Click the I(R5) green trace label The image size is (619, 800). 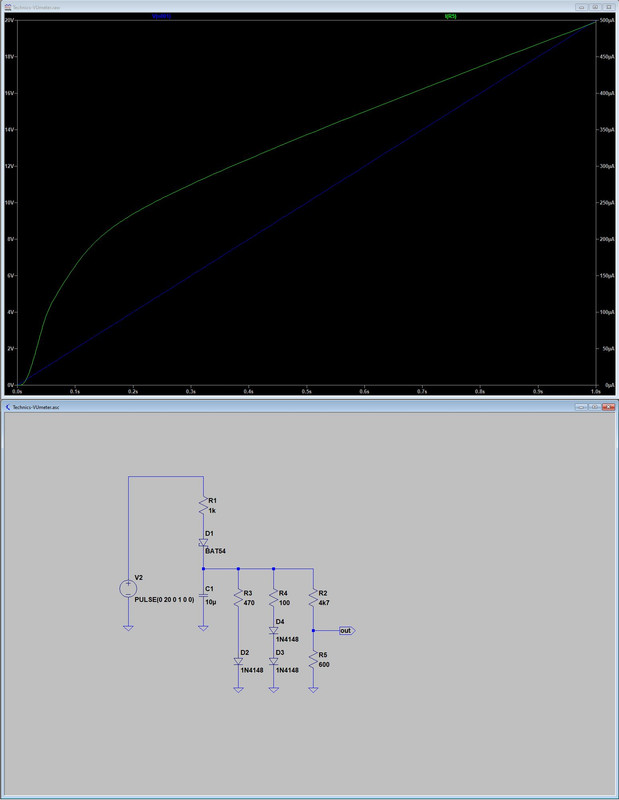coord(451,16)
